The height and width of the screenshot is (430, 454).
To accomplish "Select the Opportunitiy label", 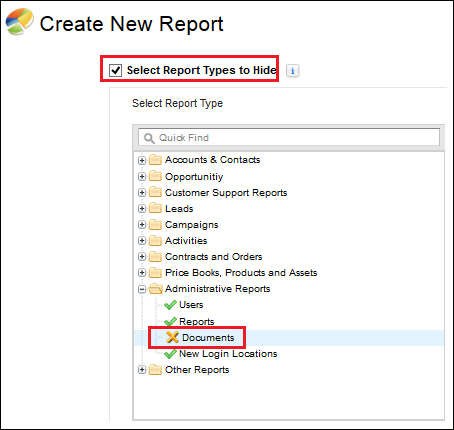I will [x=194, y=177].
